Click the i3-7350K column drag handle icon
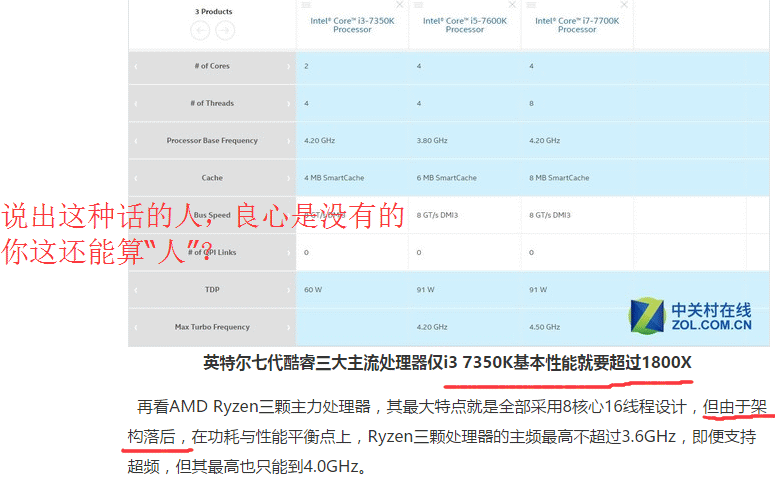 pyautogui.click(x=306, y=4)
